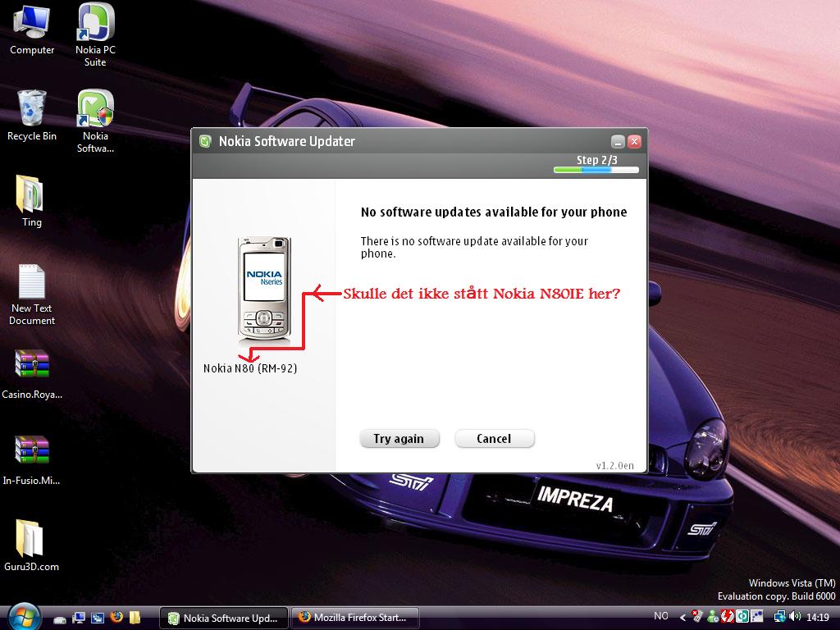Open the folder icon in Quick Launch
Viewport: 840px width, 630px height.
click(135, 618)
